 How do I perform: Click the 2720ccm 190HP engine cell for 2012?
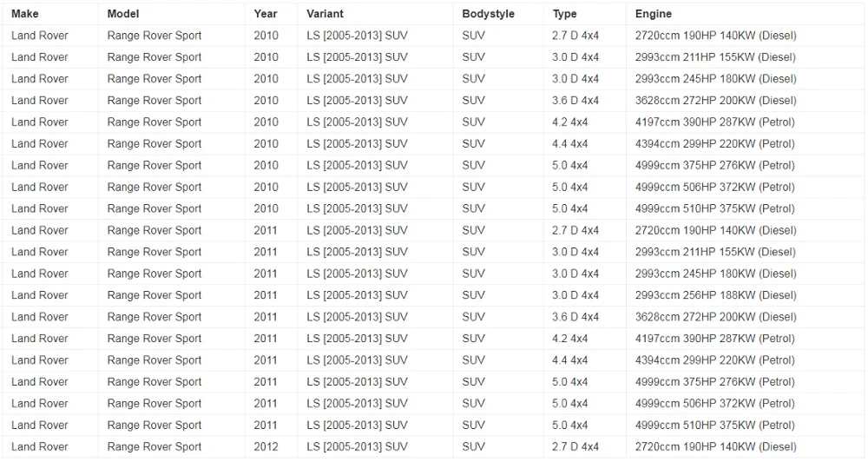tap(715, 447)
